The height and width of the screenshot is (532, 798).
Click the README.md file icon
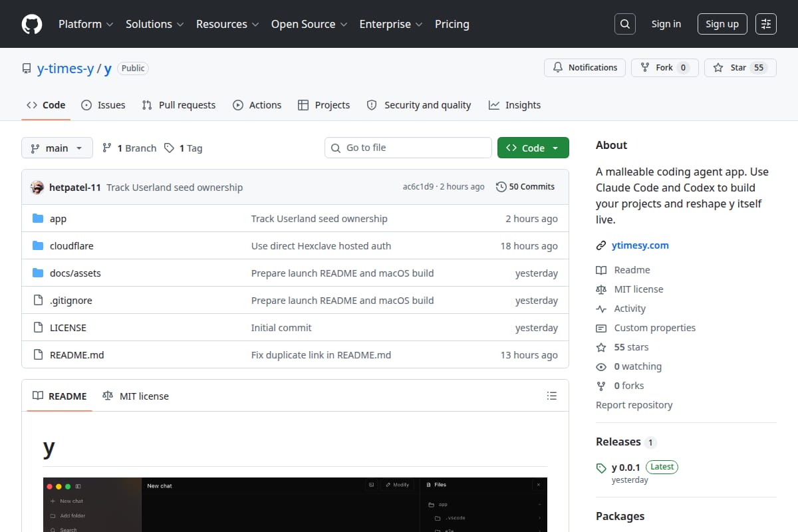coord(38,355)
